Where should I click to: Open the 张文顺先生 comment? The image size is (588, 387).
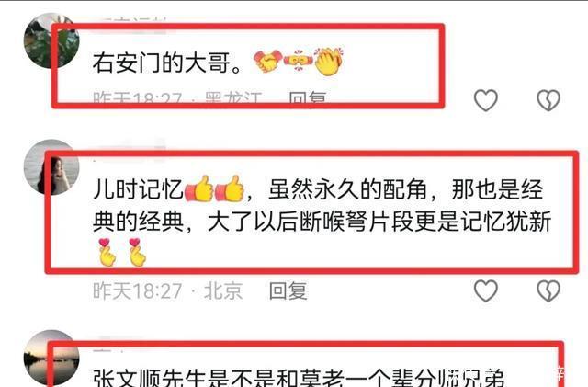pos(299,377)
